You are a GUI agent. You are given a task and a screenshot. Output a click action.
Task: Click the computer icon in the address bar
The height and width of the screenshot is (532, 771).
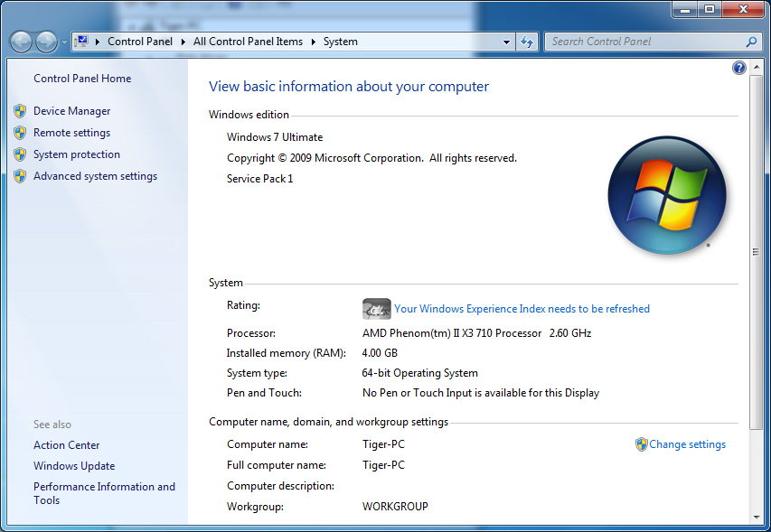point(82,42)
